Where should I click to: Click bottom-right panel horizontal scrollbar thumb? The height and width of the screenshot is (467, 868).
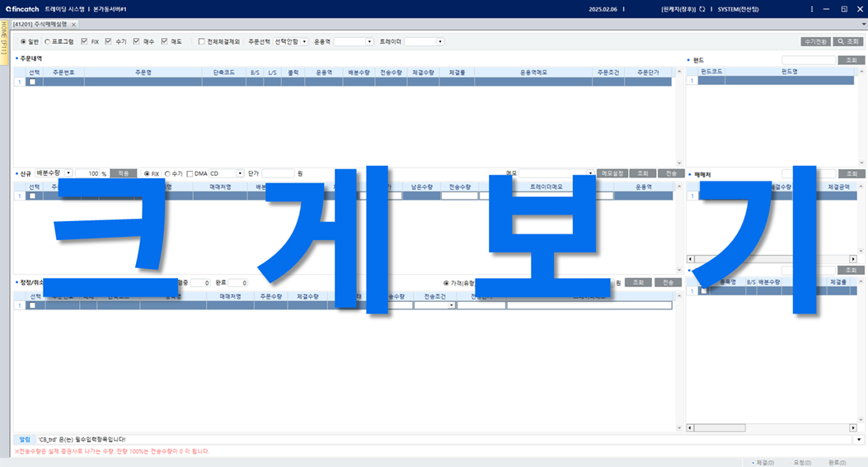(x=720, y=427)
